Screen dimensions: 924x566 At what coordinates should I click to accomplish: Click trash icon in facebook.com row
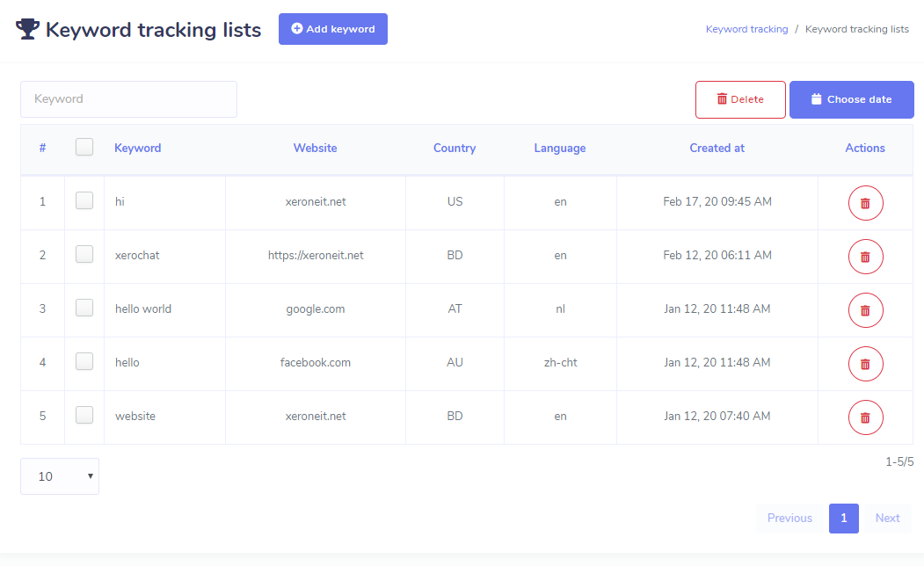click(865, 364)
